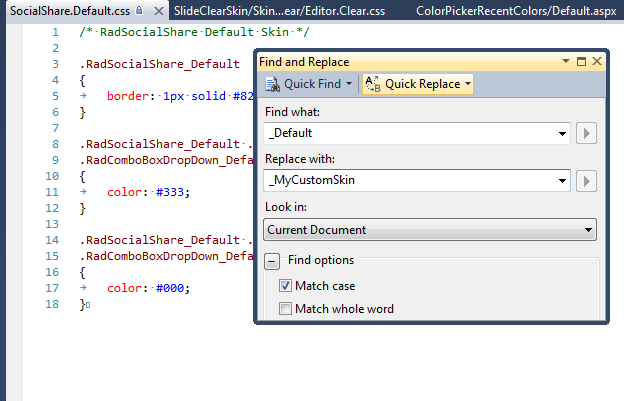Expand the Find what history dropdown
Viewport: 624px width, 401px height.
point(562,134)
